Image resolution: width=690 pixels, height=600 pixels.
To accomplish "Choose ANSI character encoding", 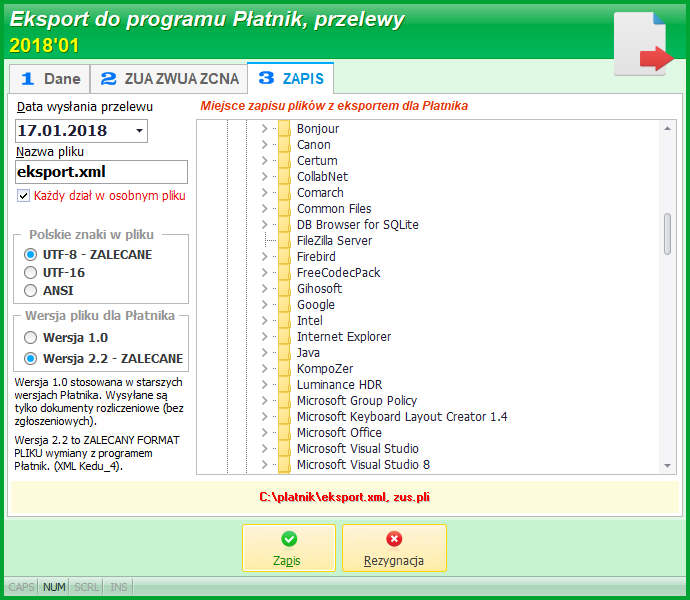I will tap(30, 291).
